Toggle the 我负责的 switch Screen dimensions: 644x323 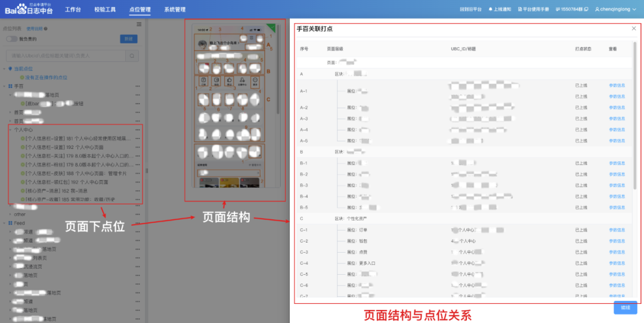coord(11,39)
